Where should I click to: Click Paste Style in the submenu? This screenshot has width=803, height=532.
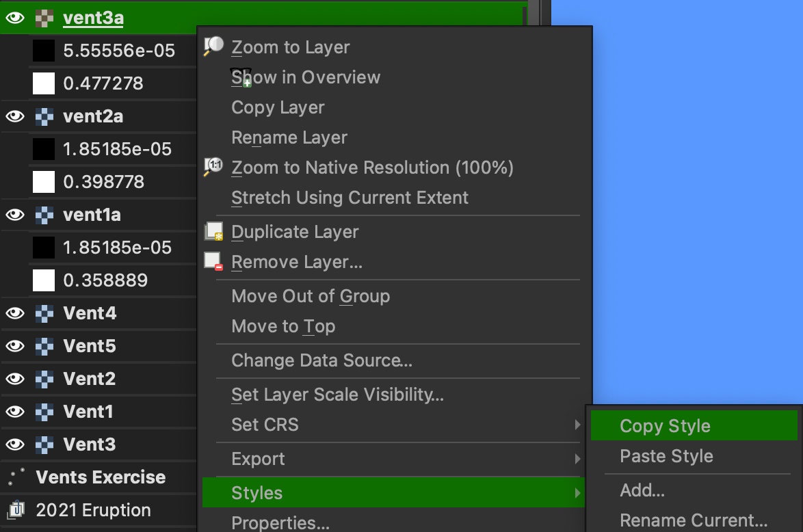[666, 456]
